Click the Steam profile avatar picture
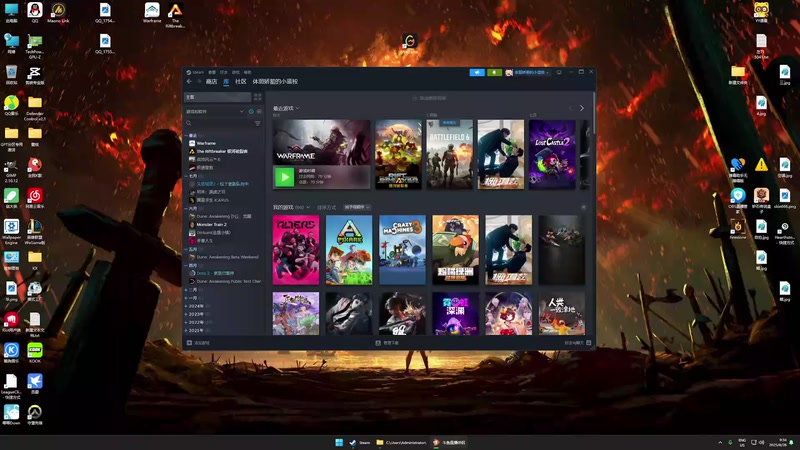This screenshot has height=450, width=800. (x=509, y=72)
